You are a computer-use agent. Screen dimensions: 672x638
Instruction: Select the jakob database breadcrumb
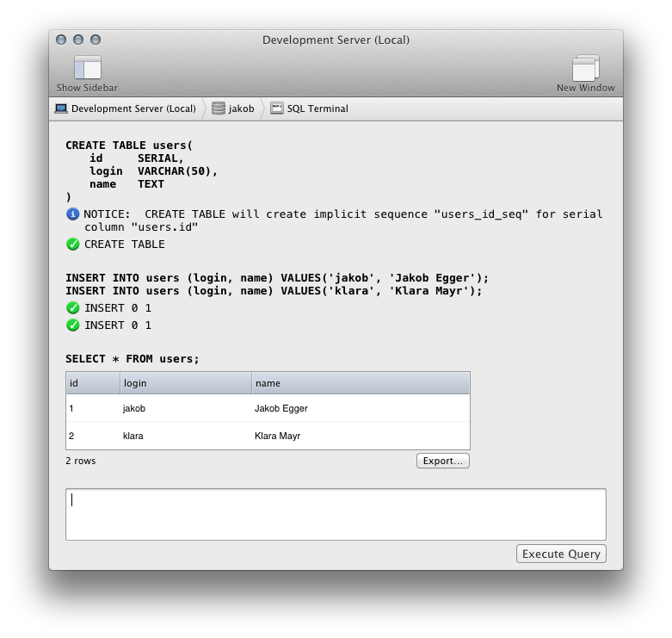(233, 108)
